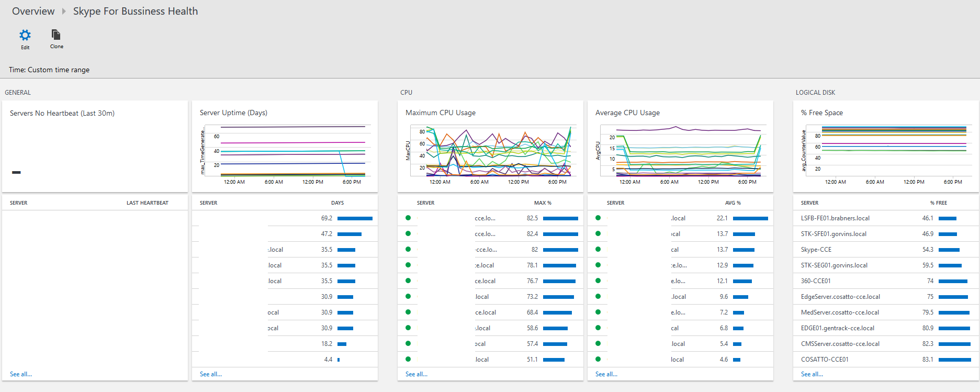Viewport: 980px width, 392px height.
Task: Click the 82.5 max CPU value
Action: pos(532,218)
